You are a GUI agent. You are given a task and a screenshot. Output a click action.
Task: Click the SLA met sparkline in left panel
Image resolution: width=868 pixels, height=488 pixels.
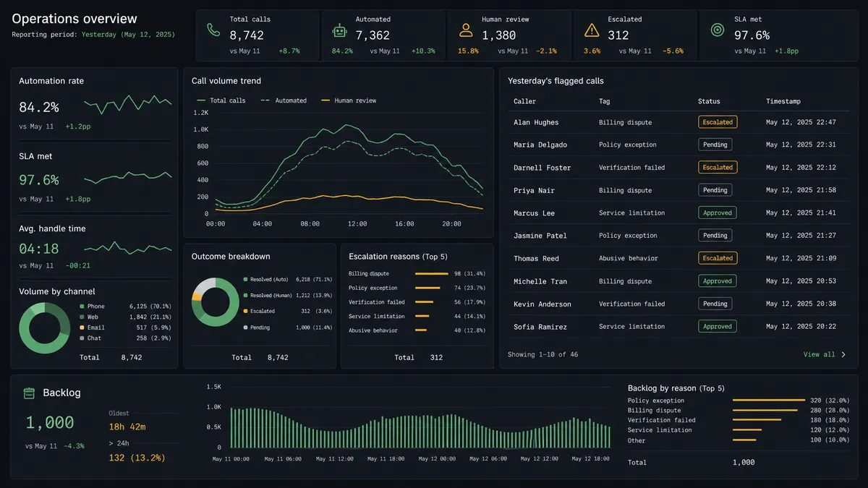click(x=128, y=177)
